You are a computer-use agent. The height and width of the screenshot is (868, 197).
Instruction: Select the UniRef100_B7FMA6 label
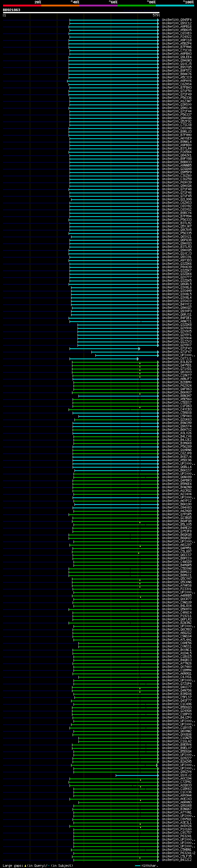coord(177,47)
